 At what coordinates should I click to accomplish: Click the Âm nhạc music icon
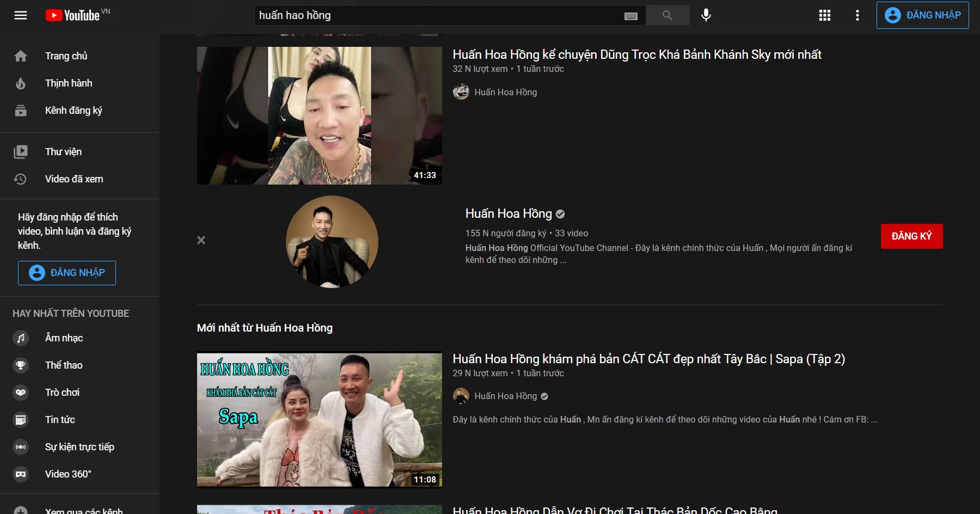coord(21,338)
